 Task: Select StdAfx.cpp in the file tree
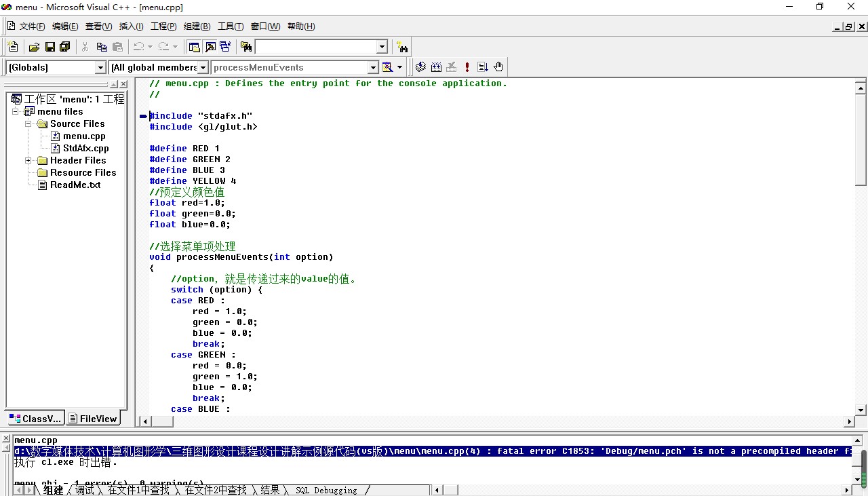[86, 149]
